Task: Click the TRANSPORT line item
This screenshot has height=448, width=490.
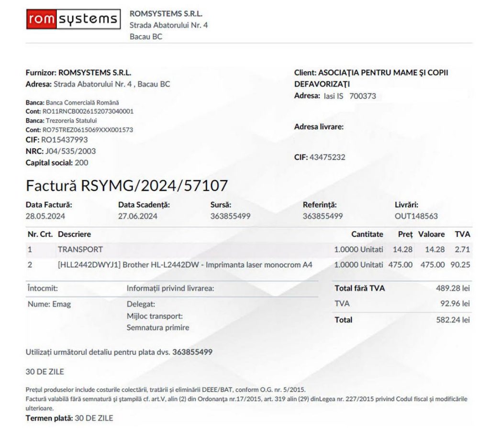Action: coord(80,249)
